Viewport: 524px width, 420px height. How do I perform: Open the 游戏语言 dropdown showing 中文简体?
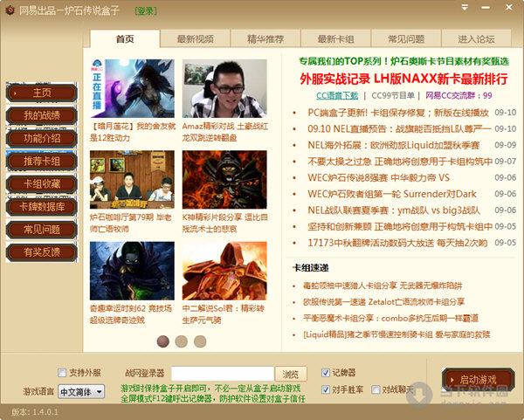81,391
